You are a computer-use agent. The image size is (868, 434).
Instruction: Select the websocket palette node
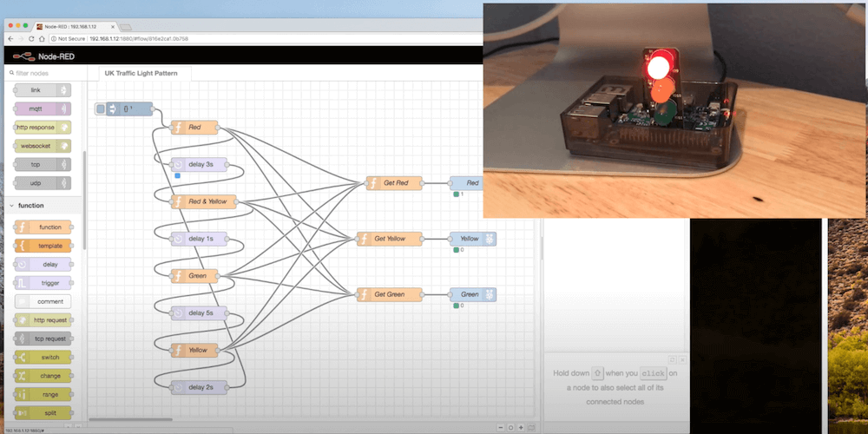tap(43, 146)
